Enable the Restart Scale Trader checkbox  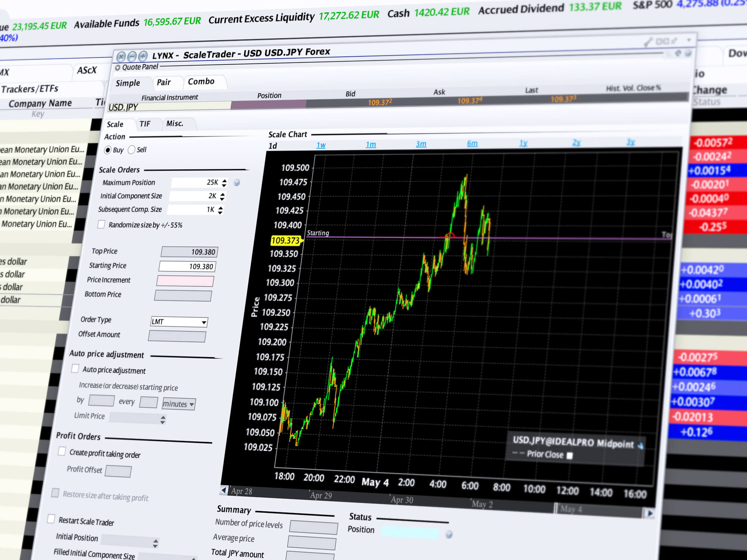[51, 519]
